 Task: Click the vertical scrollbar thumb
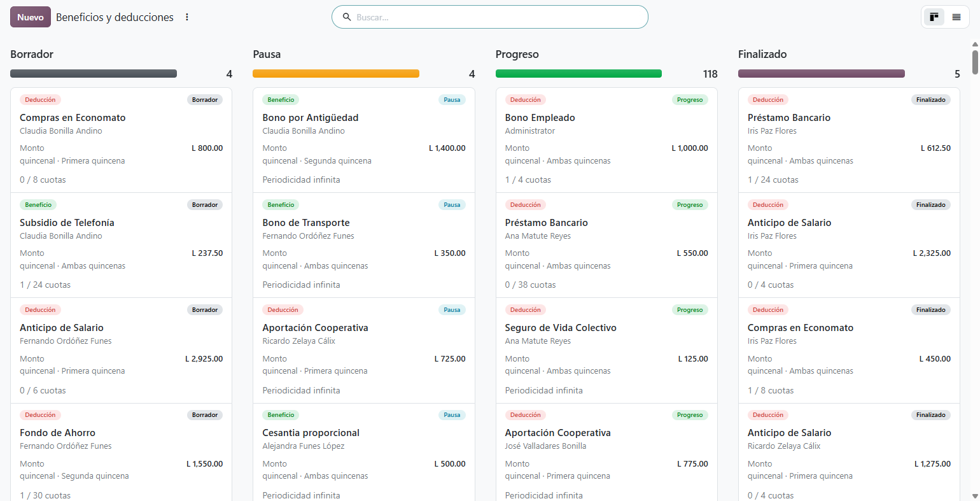coord(975,62)
